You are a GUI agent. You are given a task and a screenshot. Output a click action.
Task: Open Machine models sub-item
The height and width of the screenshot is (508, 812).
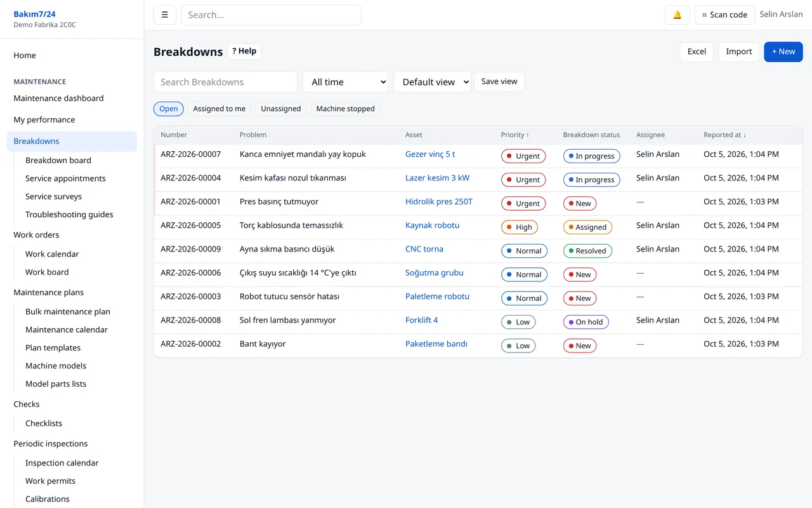tap(56, 366)
